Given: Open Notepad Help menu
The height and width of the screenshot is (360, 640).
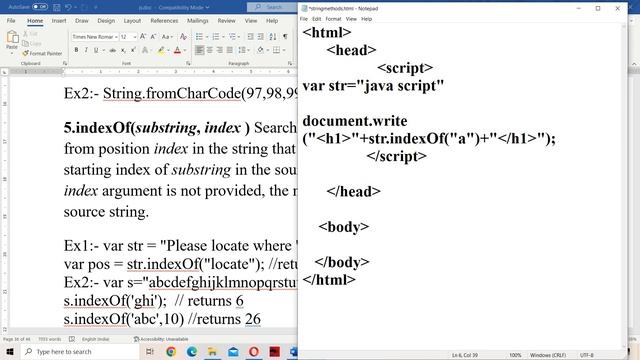Looking at the screenshot, I should [x=367, y=19].
